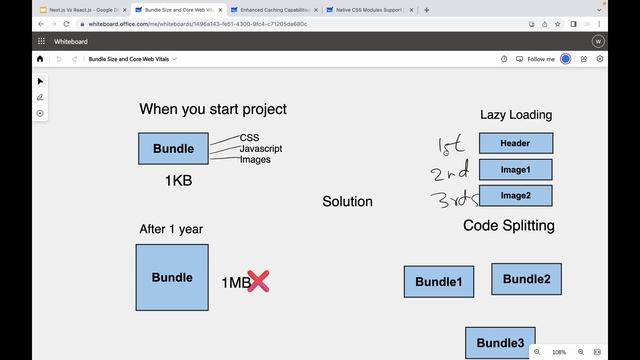Open the whiteboard settings gear
Viewport: 640px width, 360px height.
600,59
